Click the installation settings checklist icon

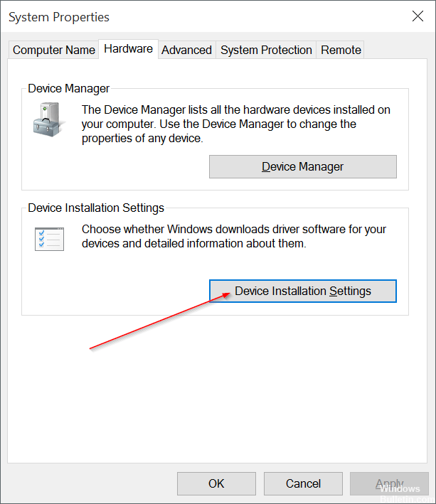(x=49, y=239)
